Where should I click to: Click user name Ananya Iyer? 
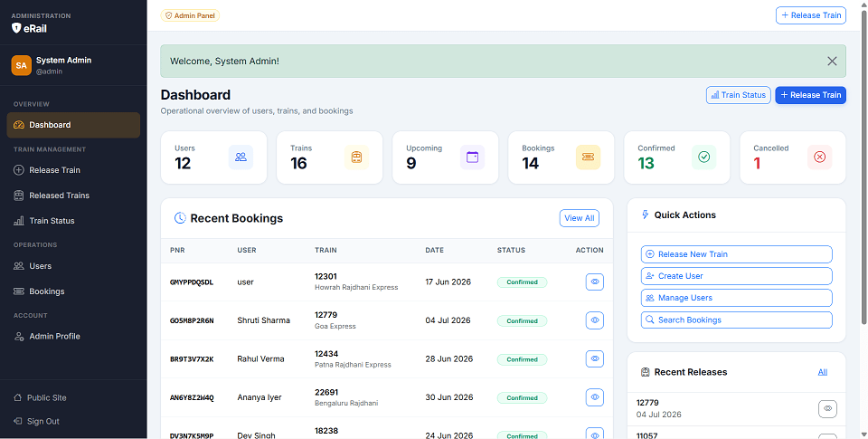(x=259, y=397)
